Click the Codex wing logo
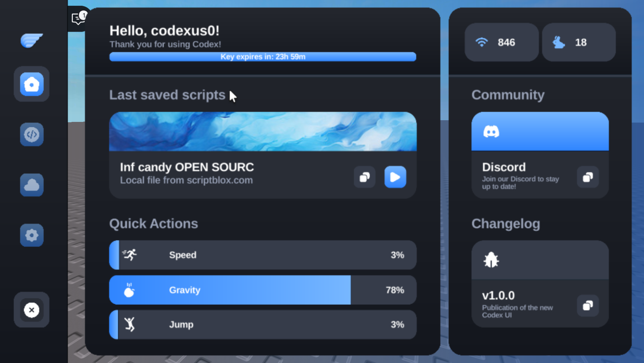This screenshot has width=644, height=363. [32, 40]
